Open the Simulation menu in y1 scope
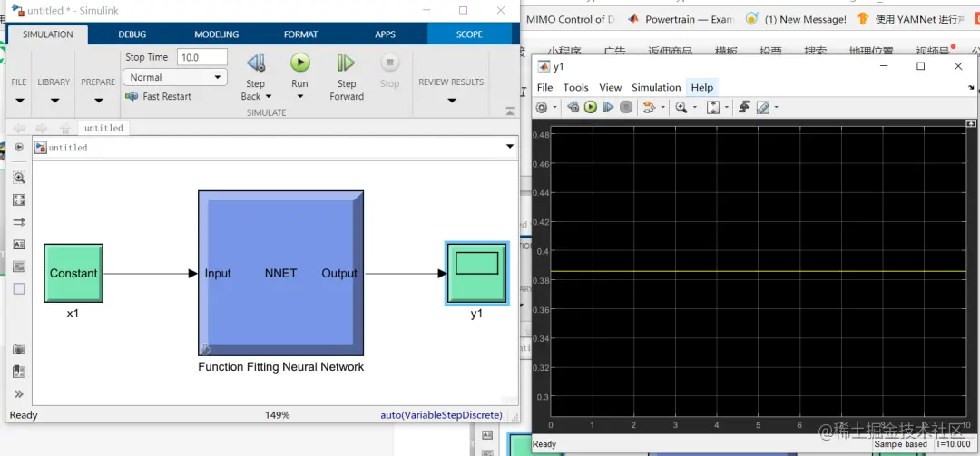 [x=656, y=87]
